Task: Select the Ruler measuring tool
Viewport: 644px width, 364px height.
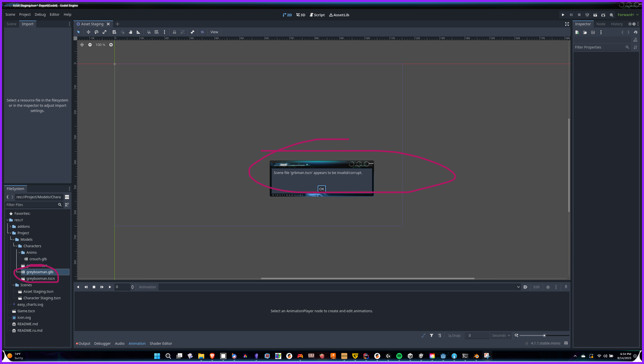Action: click(138, 32)
